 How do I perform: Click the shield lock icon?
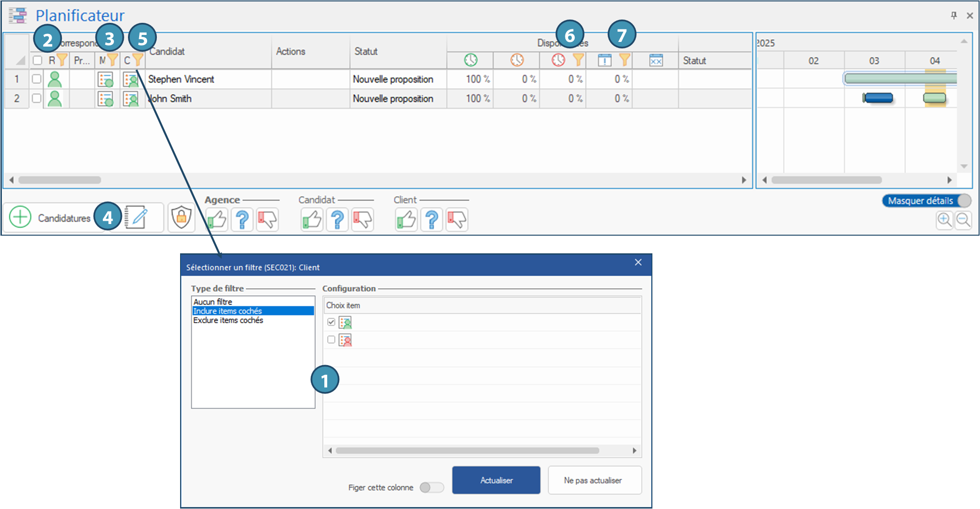click(181, 217)
